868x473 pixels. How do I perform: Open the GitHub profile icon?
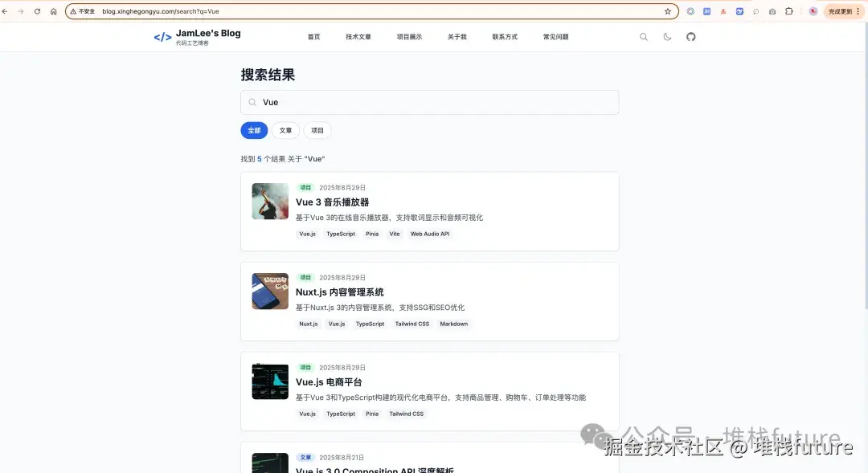point(691,36)
